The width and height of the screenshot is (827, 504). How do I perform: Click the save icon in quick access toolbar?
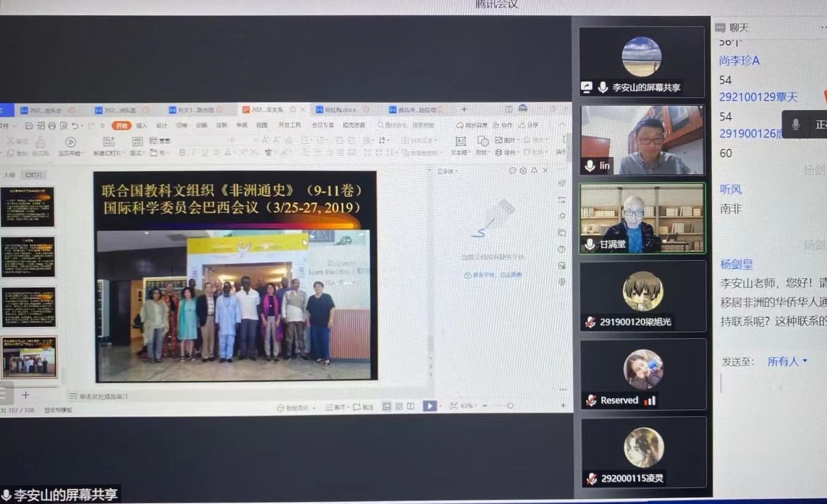coord(28,126)
